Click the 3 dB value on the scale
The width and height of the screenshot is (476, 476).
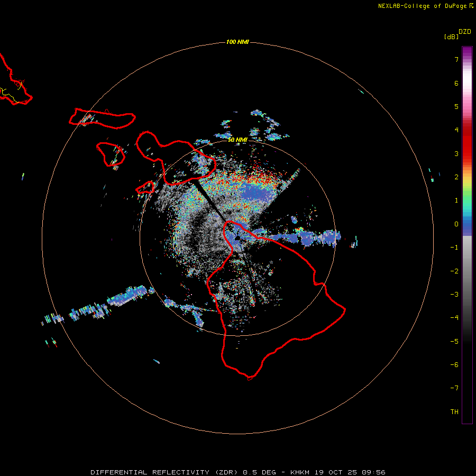pos(456,153)
